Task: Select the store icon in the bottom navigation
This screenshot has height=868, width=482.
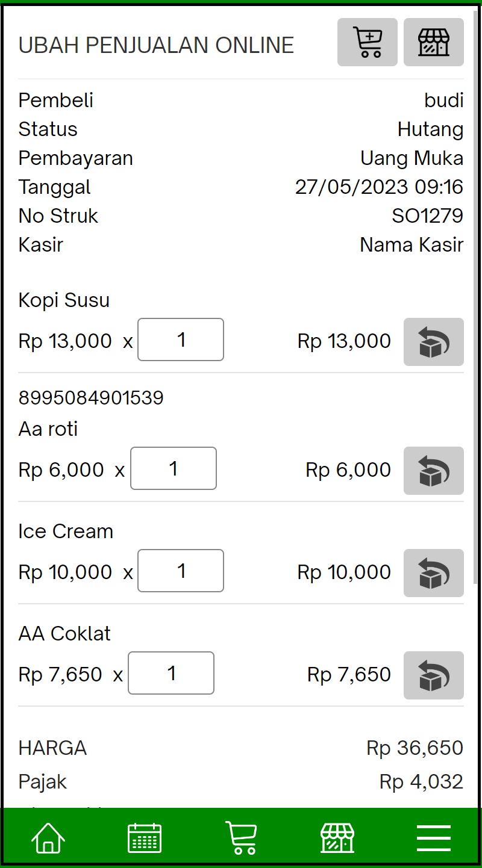Action: pos(337,837)
